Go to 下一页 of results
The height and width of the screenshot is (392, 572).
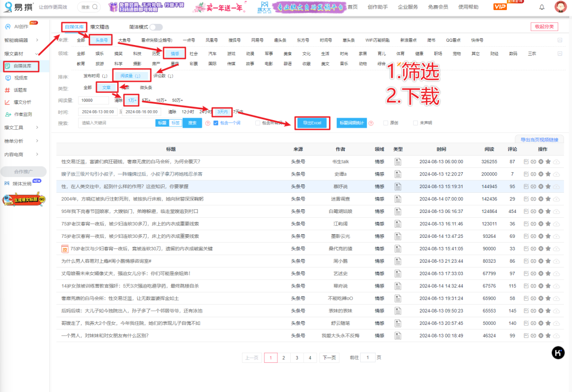329,358
